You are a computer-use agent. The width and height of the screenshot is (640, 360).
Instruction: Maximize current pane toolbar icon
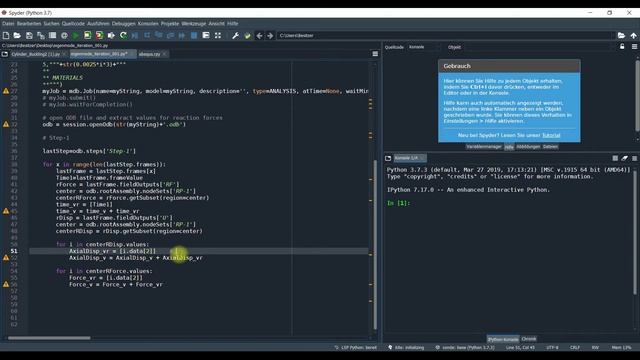206,36
